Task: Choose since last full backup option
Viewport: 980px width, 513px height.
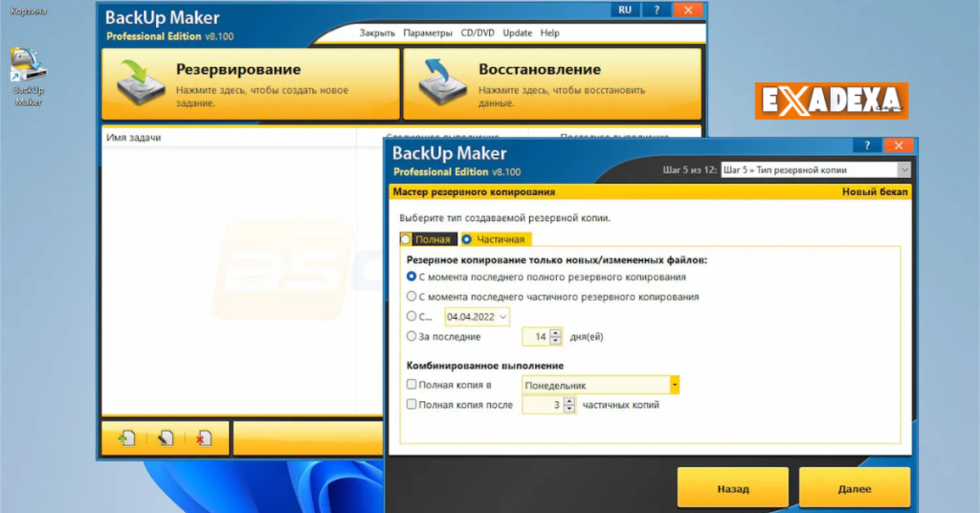Action: [412, 277]
